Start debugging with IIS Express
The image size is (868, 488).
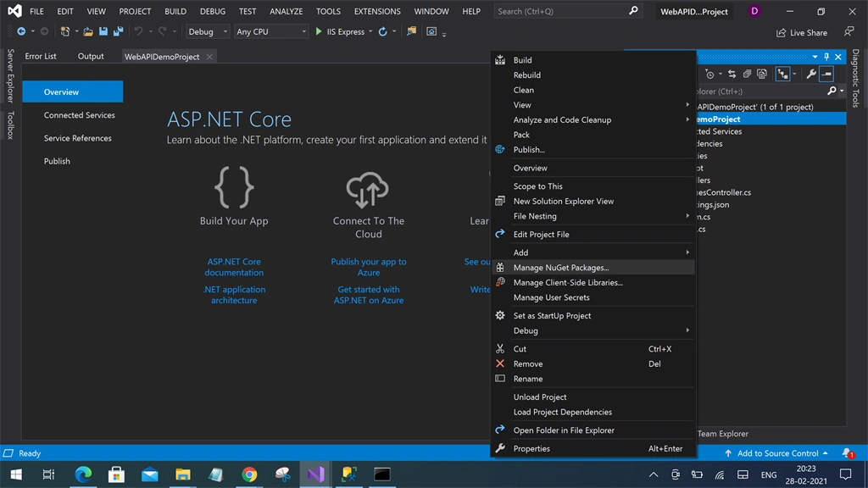click(340, 31)
